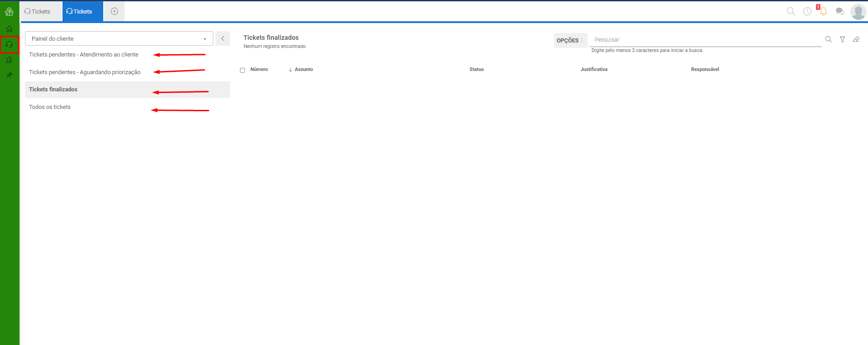The image size is (868, 345).
Task: Open the OPÇÕES menu button
Action: click(x=571, y=40)
